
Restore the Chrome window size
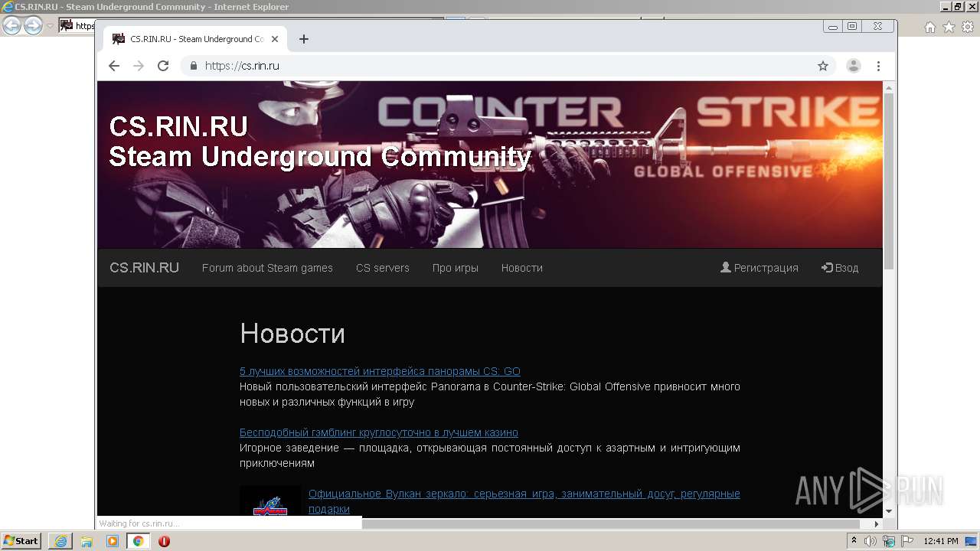[851, 26]
